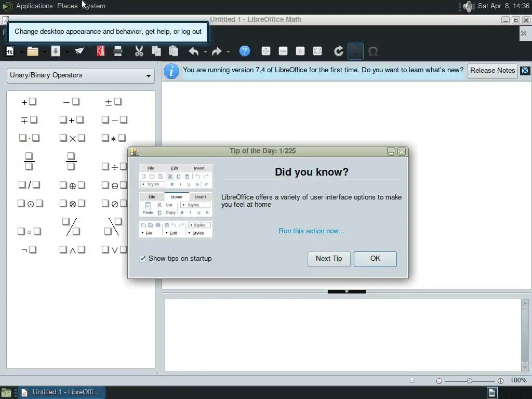This screenshot has height=399, width=532.
Task: Select Untitled 1 taskbar window button
Action: click(x=61, y=392)
